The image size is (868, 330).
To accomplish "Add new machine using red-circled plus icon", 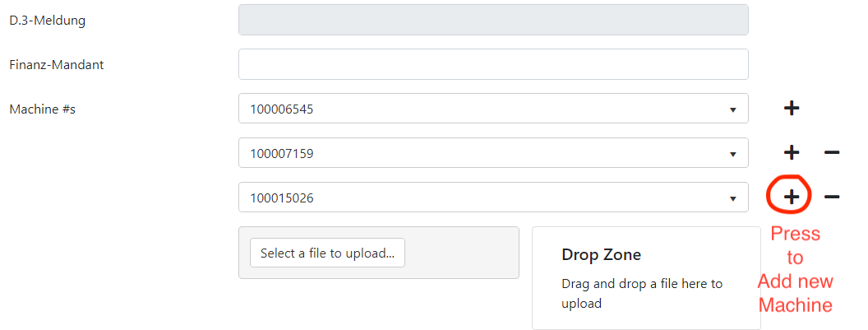I will tap(791, 197).
